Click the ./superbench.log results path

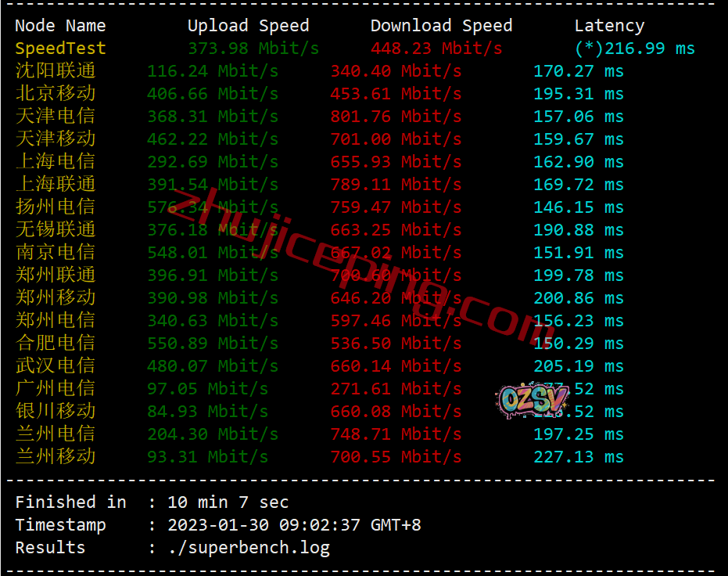click(x=249, y=548)
